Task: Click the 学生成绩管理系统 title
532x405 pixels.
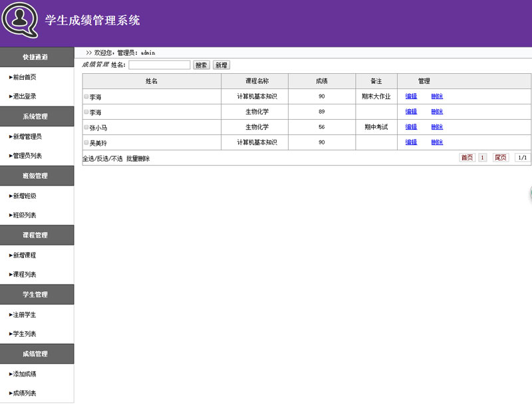Action: click(x=92, y=20)
